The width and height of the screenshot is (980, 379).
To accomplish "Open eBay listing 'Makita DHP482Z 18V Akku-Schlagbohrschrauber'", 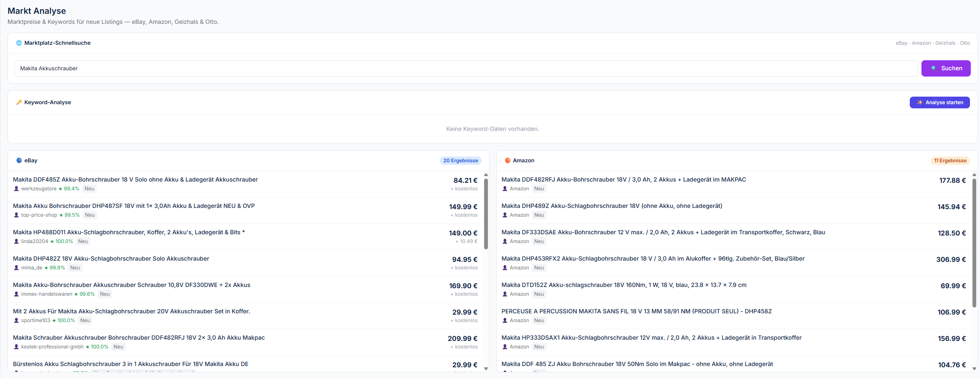I will coord(111,259).
